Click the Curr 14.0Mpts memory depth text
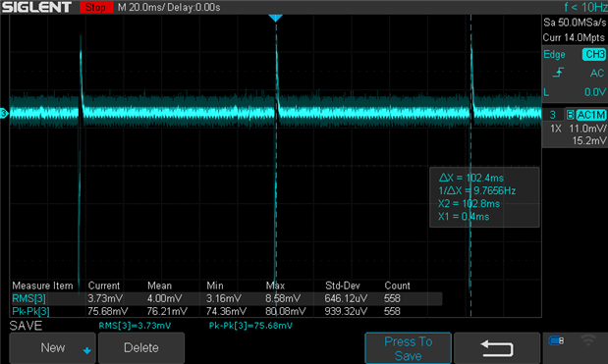 pos(574,37)
